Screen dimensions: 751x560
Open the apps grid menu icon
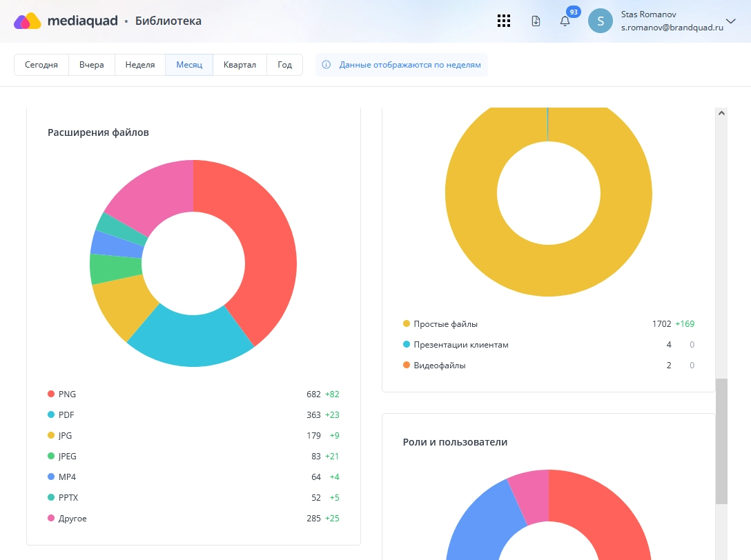pyautogui.click(x=504, y=21)
